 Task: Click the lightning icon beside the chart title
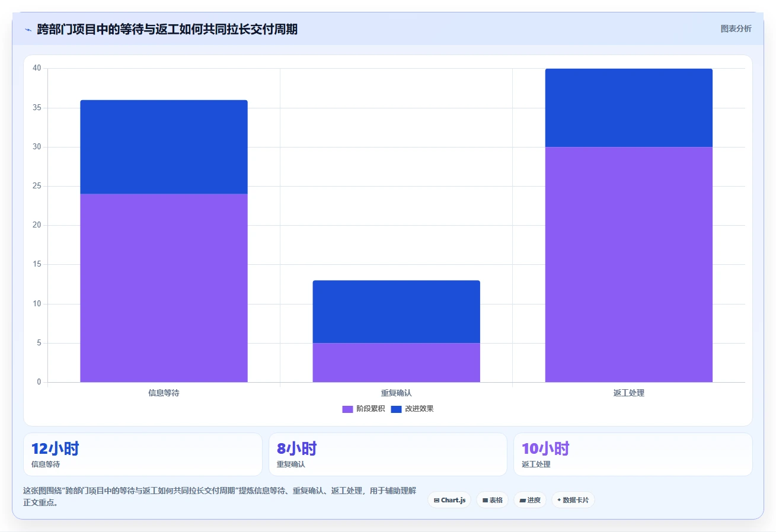click(28, 30)
